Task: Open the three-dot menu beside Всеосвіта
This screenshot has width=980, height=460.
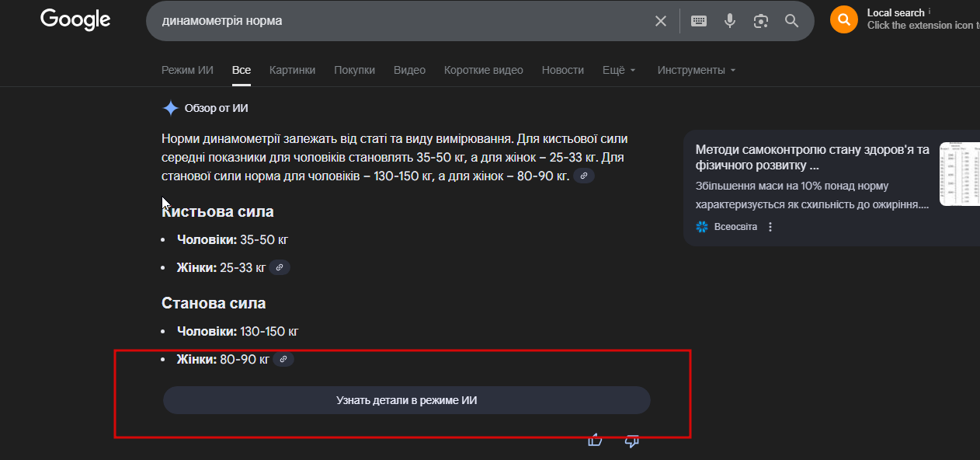Action: tap(770, 227)
